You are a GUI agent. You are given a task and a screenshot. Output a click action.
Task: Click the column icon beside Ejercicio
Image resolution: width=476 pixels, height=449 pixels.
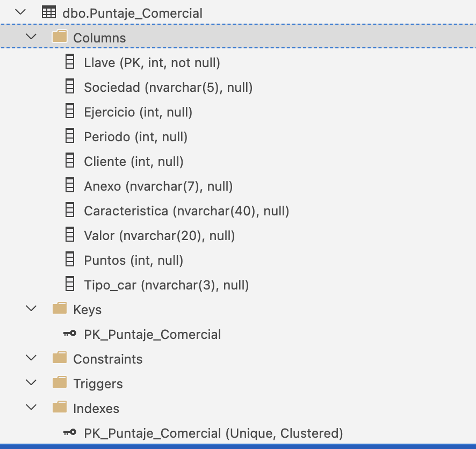(70, 111)
